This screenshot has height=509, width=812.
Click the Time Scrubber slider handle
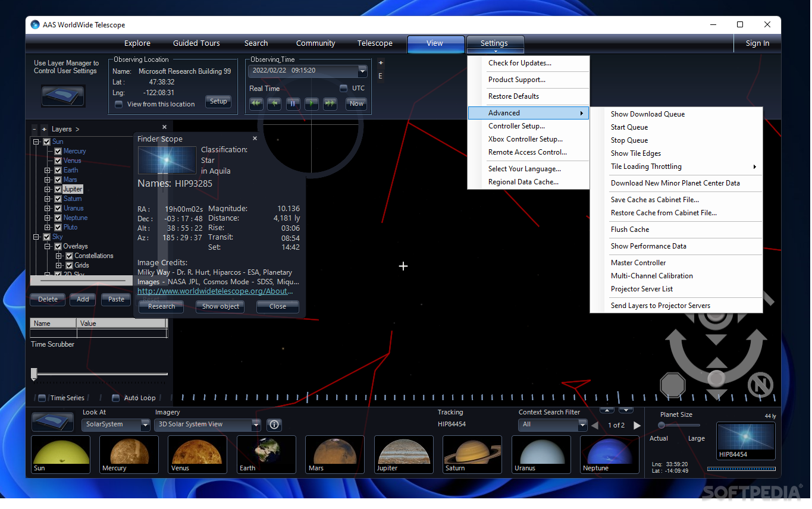(x=34, y=373)
